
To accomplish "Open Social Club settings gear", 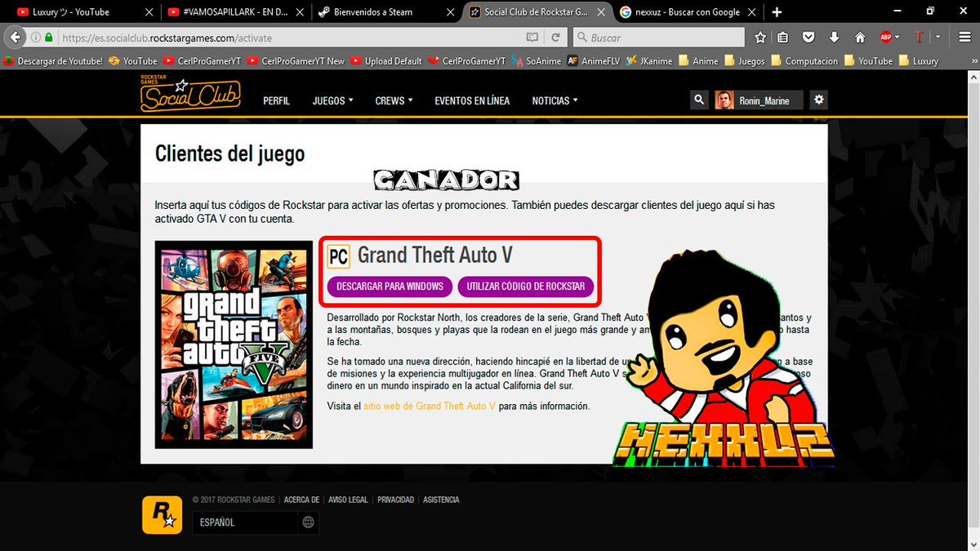I will [x=819, y=100].
